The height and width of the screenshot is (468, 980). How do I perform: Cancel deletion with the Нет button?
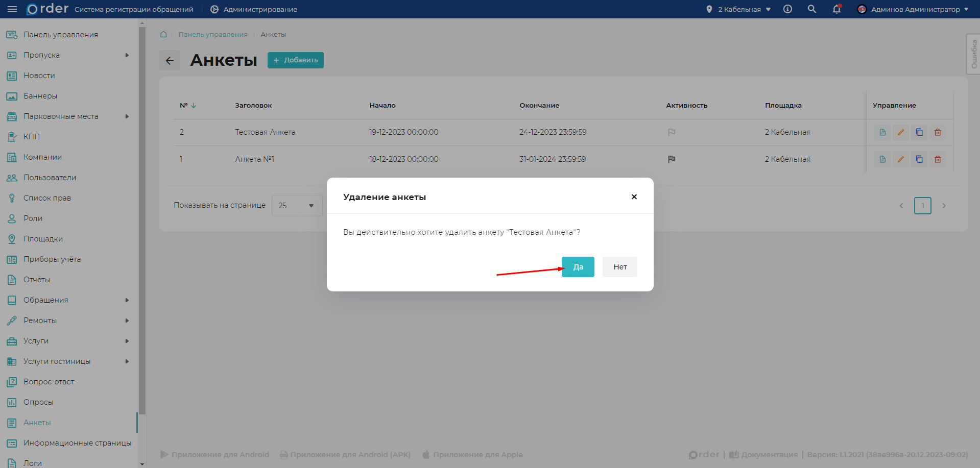tap(619, 267)
